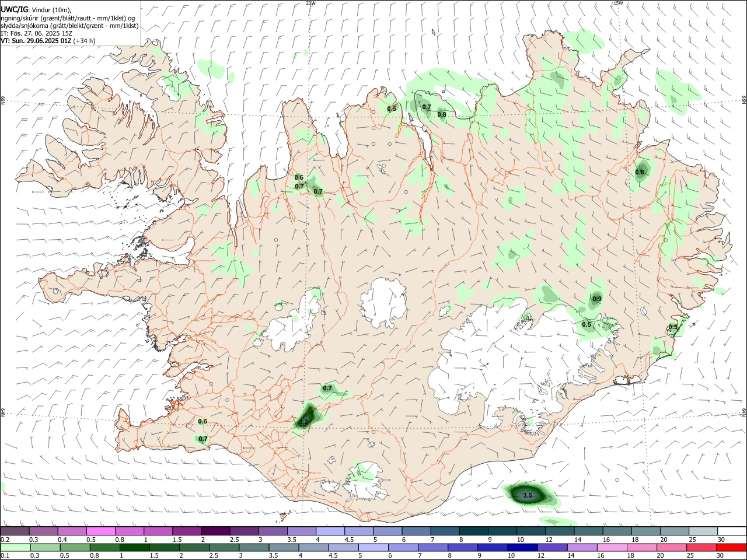Select the darkest purple snow-scale swatch at 2

215,531
